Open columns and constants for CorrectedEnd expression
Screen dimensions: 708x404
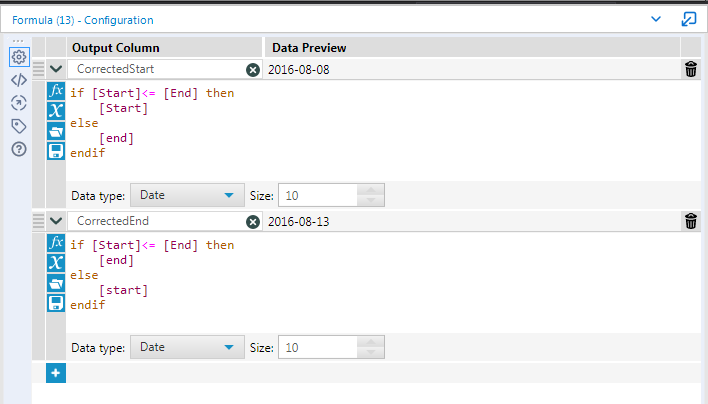[x=56, y=263]
